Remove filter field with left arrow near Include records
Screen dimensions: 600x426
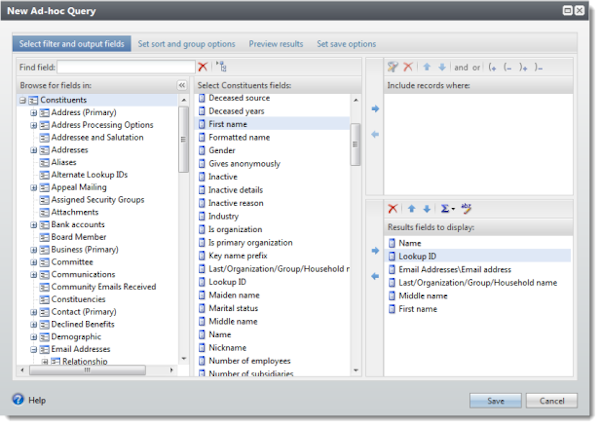(375, 134)
